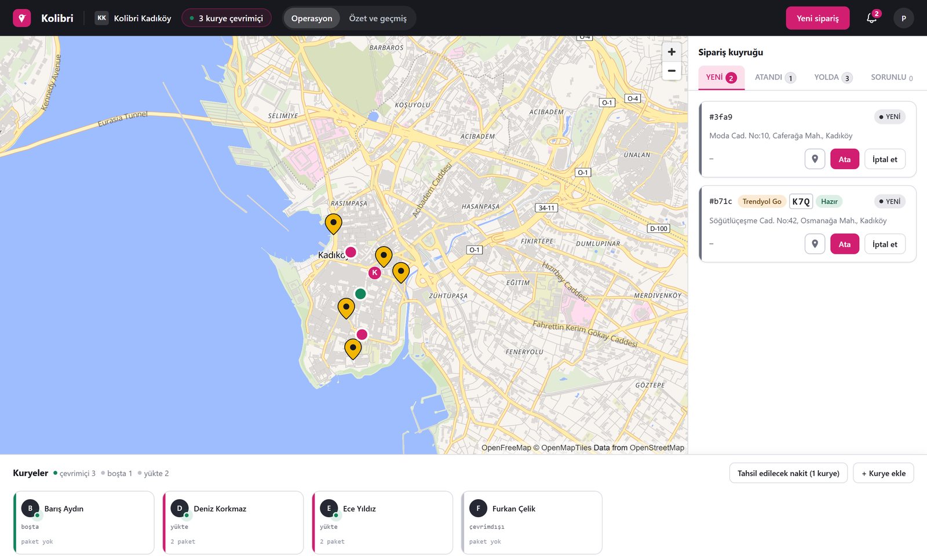The image size is (927, 560).
Task: Switch to Özet ve geçmiş view
Action: click(378, 18)
